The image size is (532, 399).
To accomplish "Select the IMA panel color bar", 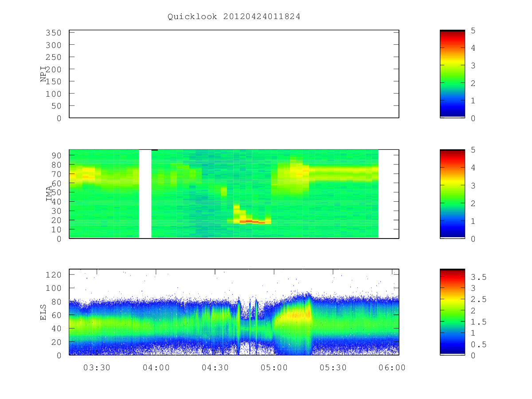I will click(x=452, y=194).
